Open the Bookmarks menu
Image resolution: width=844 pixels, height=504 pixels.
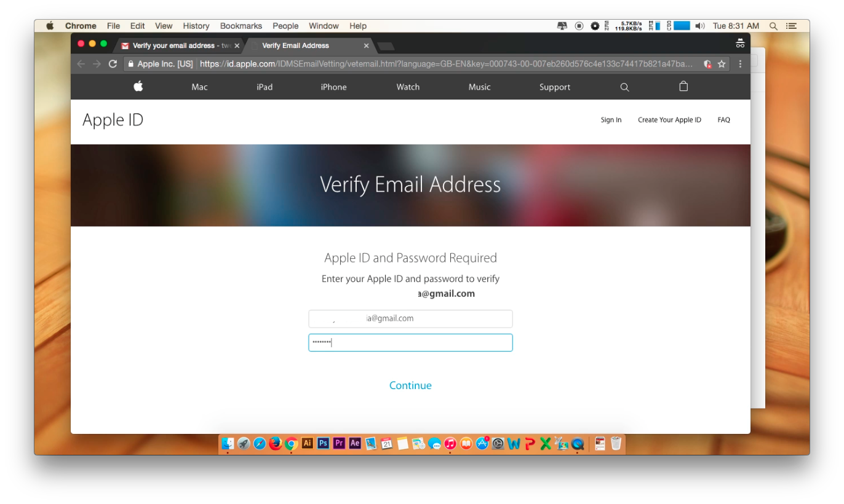tap(241, 26)
